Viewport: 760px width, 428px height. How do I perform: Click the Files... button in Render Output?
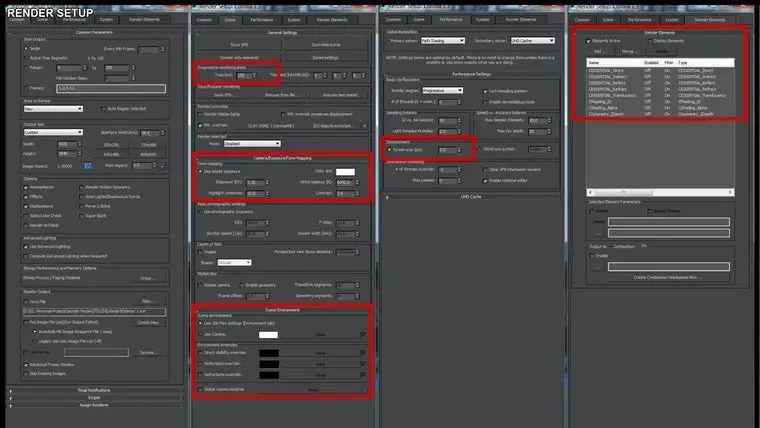click(147, 301)
